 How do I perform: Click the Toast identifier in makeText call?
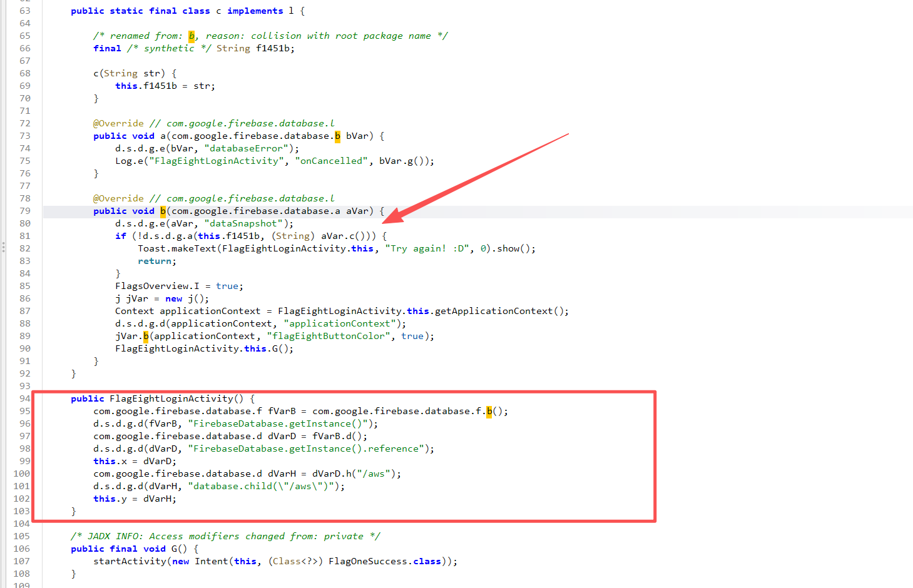coord(151,248)
